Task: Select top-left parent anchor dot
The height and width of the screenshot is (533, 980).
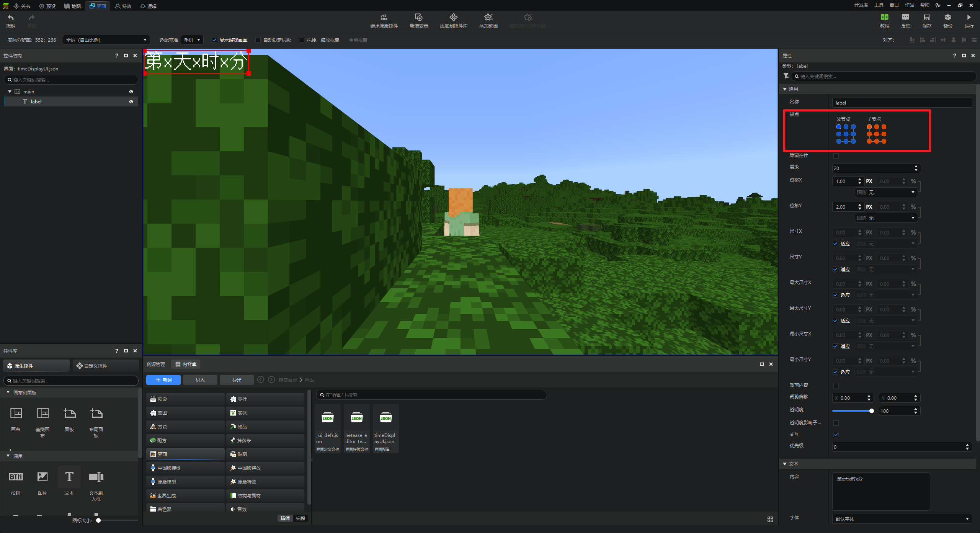Action: tap(839, 127)
